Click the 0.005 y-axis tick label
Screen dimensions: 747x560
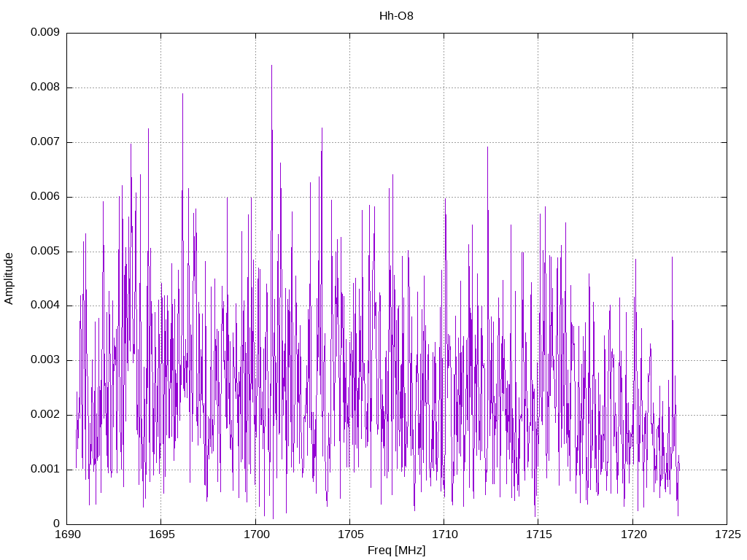44,252
